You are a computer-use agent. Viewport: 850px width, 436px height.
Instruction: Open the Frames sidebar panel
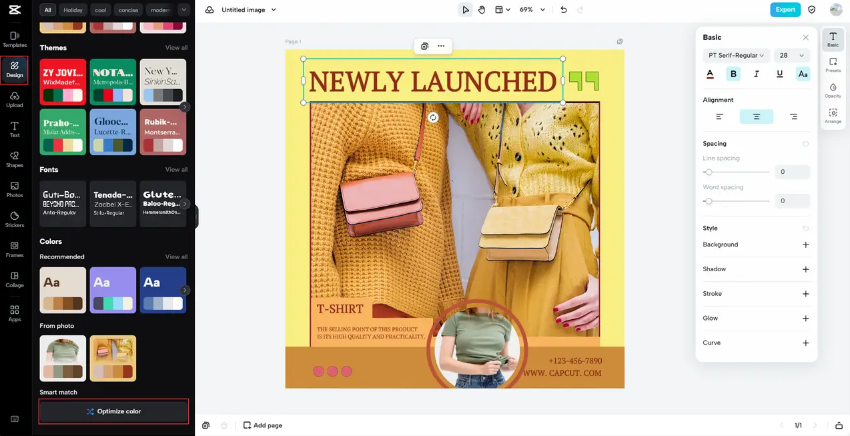(15, 249)
